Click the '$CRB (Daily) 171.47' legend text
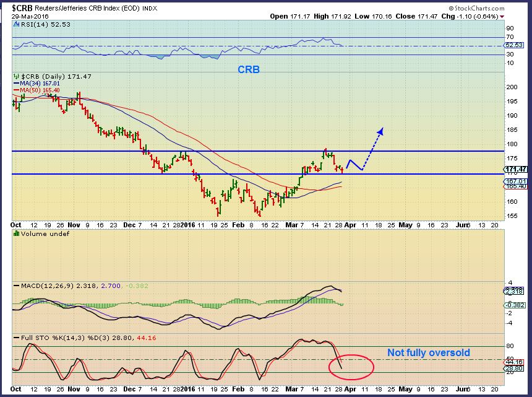This screenshot has height=397, width=532. (56, 76)
